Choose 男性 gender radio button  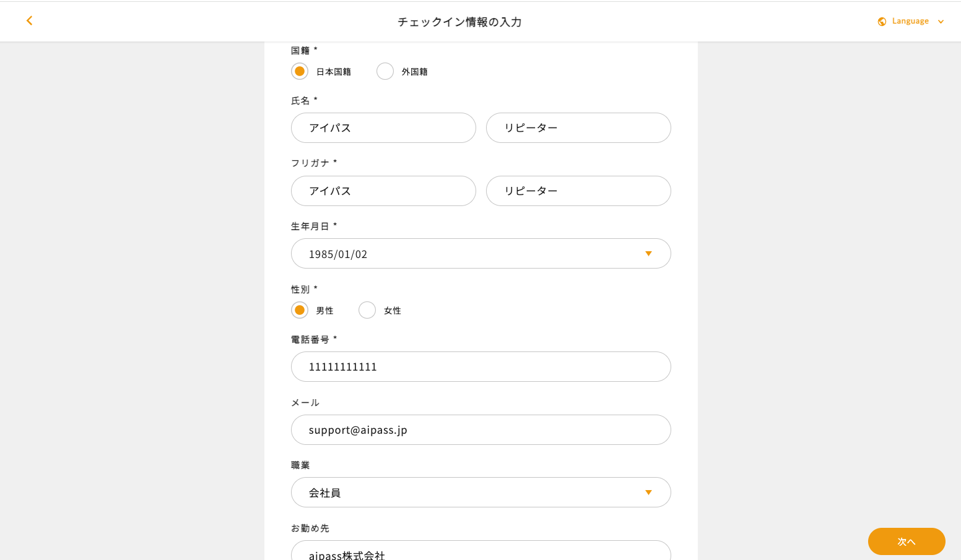click(300, 310)
